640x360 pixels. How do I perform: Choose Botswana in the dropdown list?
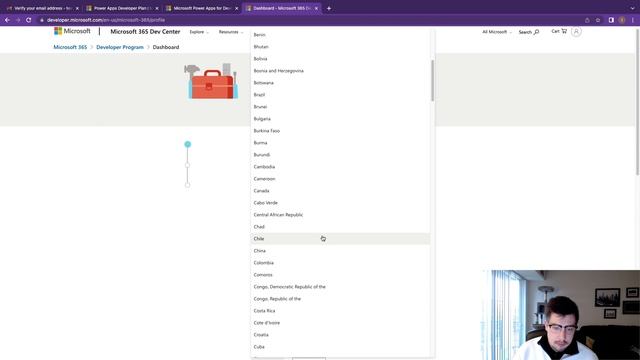click(340, 83)
